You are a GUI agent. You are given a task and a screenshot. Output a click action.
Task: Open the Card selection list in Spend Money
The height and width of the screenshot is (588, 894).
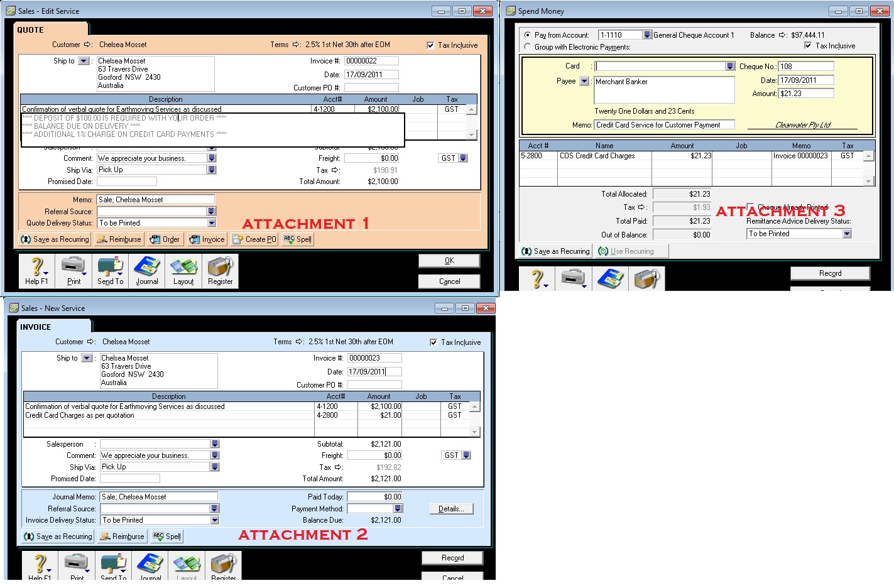[730, 66]
